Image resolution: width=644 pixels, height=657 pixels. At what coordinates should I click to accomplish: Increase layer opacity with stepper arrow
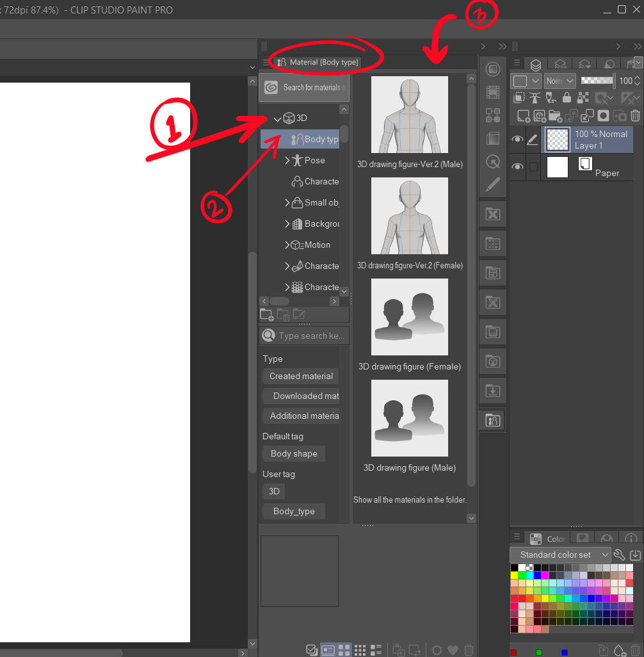pos(638,77)
